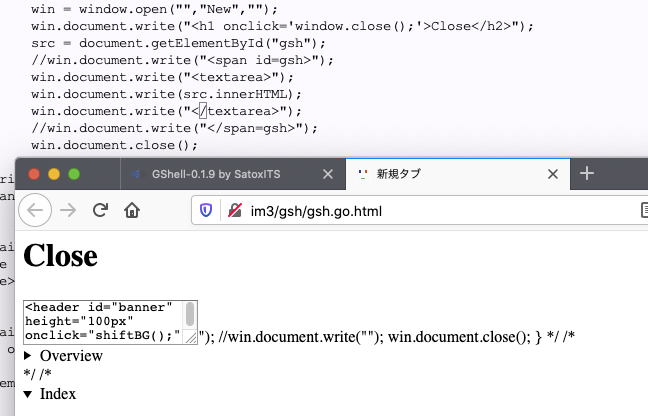Image resolution: width=648 pixels, height=416 pixels.
Task: Close the 新規タブ tab
Action: coord(552,174)
